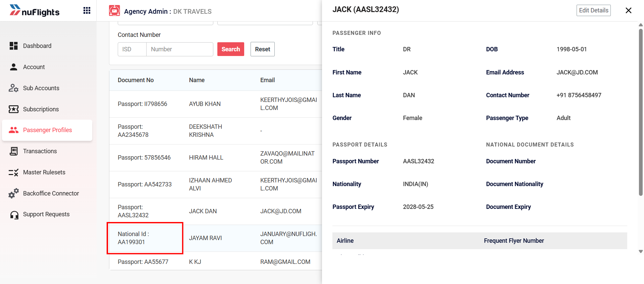Click the Master Rulesets icon

13,172
